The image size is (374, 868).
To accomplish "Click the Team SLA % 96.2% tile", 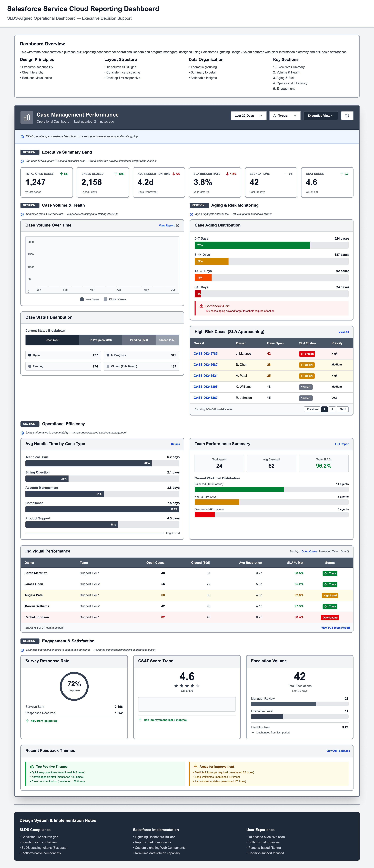I will (x=324, y=464).
